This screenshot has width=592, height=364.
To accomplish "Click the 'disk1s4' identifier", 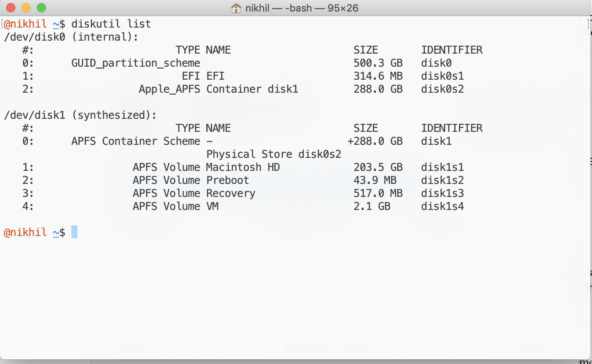I will click(442, 206).
